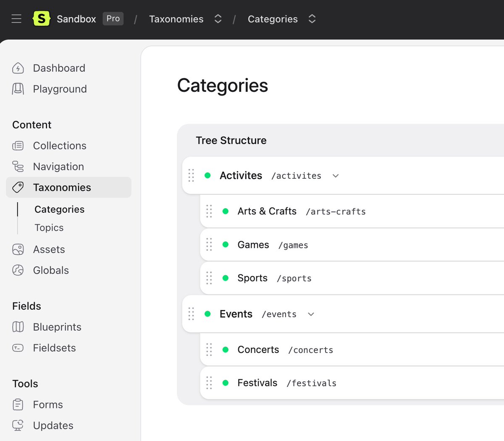Click the Statamic S logo

(42, 19)
